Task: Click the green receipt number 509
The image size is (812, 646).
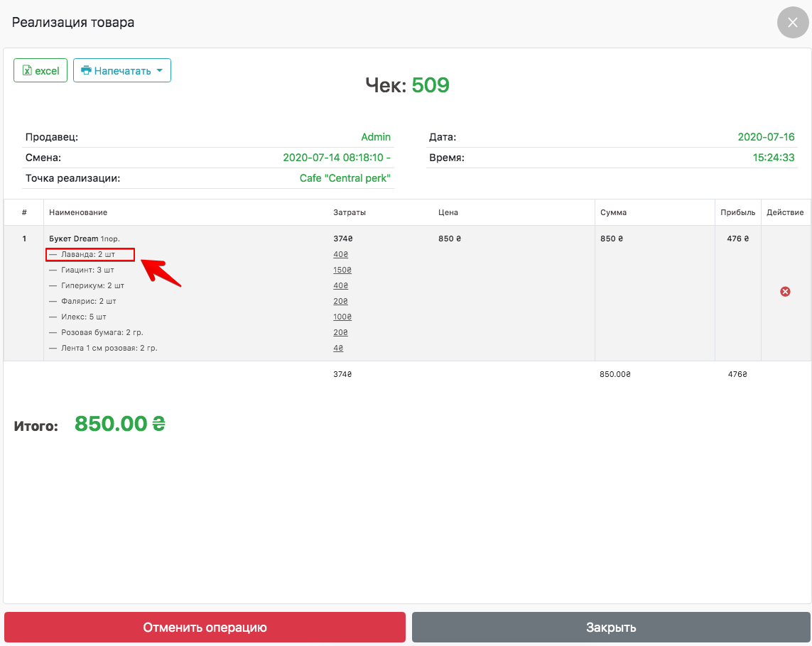Action: coord(431,85)
